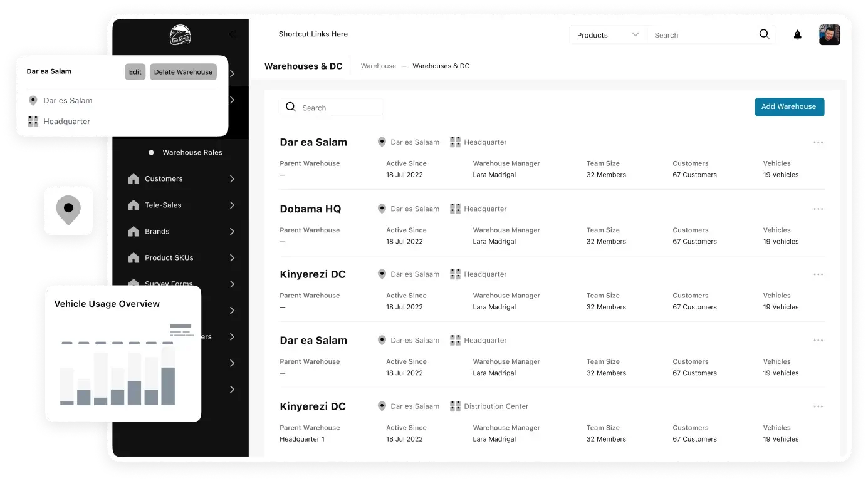Click the Edit button on popup card

click(x=135, y=72)
